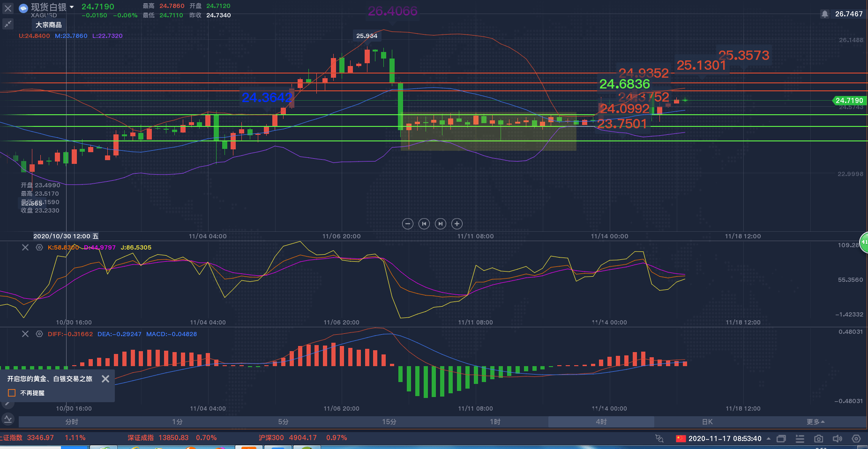Click the MACD:-0.04828 value
This screenshot has height=449, width=868.
172,334
